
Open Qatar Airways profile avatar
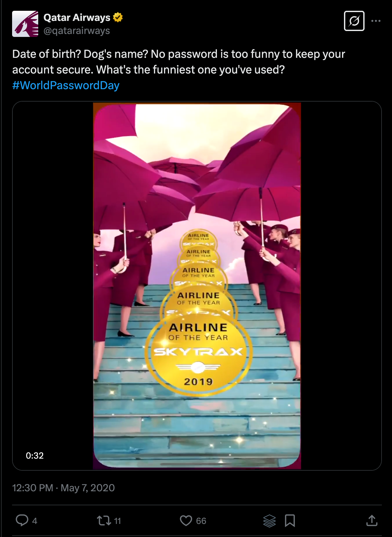25,24
